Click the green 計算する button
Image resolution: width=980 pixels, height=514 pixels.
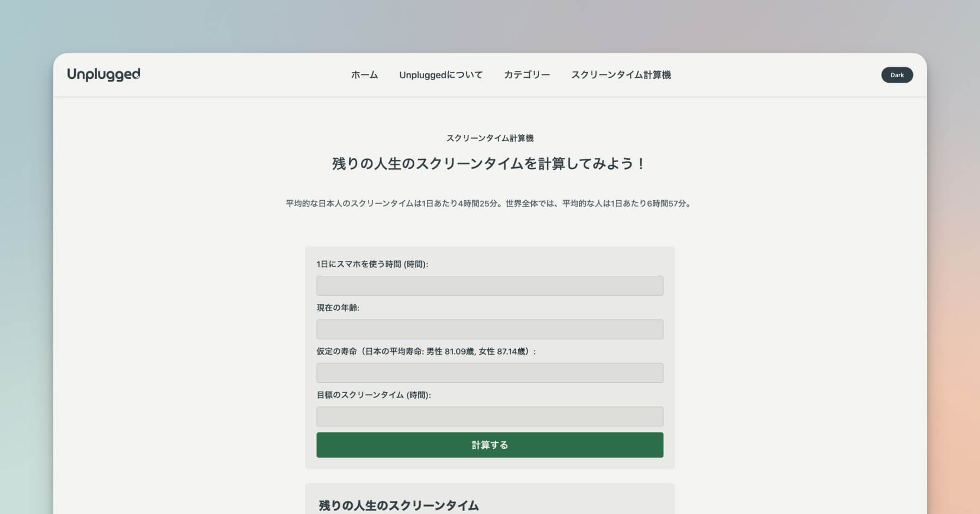(490, 445)
